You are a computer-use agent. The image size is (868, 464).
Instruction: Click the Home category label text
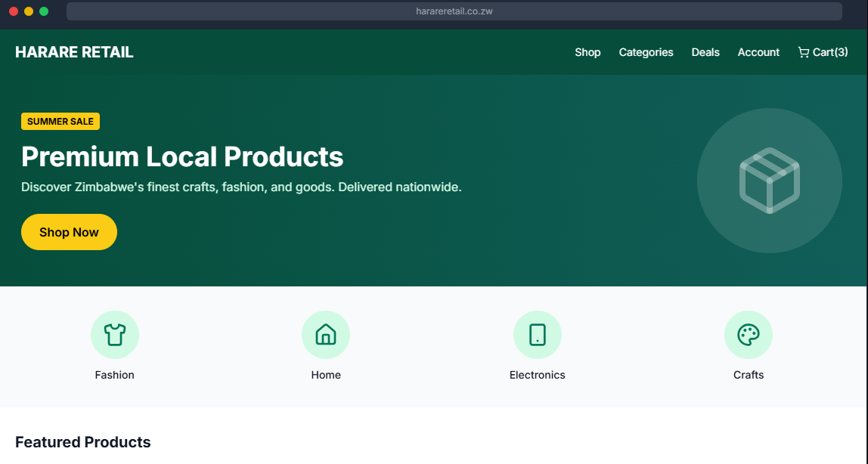[326, 374]
